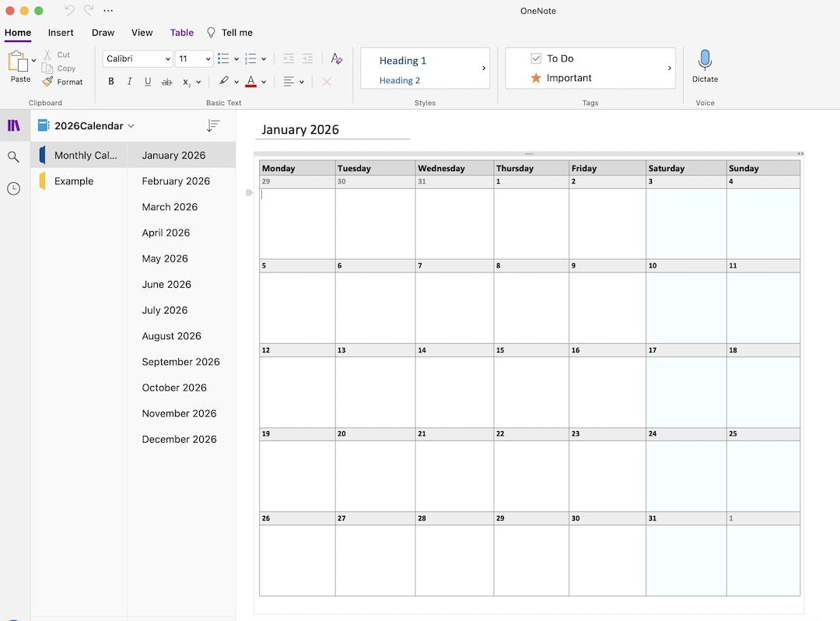Select the February 2026 page

click(175, 181)
